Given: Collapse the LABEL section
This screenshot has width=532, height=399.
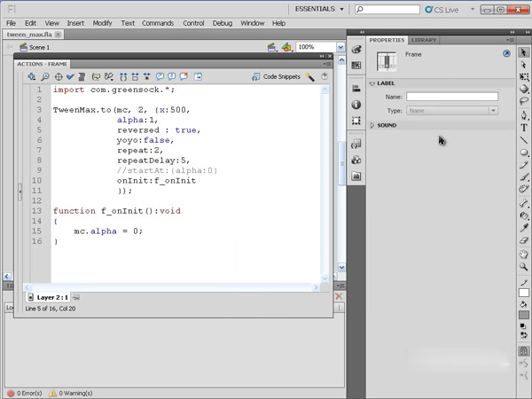Looking at the screenshot, I should click(373, 83).
